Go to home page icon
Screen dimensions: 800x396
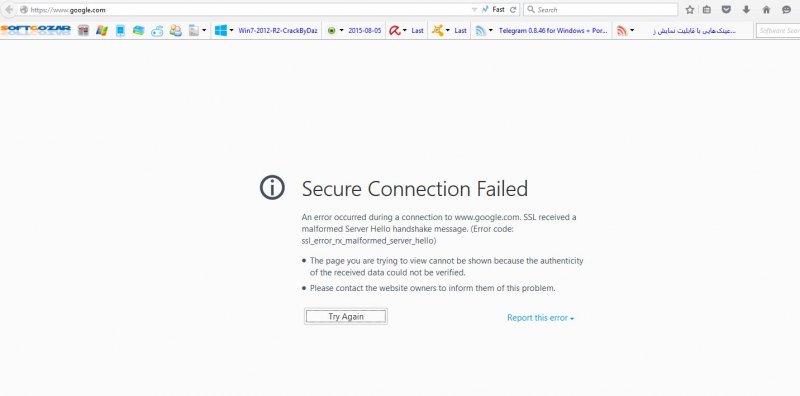pos(766,10)
